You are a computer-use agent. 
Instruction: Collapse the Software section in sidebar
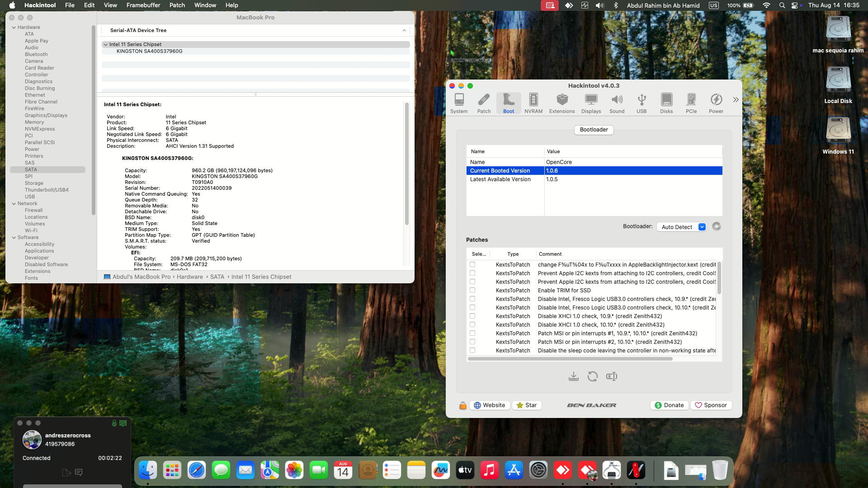point(14,237)
